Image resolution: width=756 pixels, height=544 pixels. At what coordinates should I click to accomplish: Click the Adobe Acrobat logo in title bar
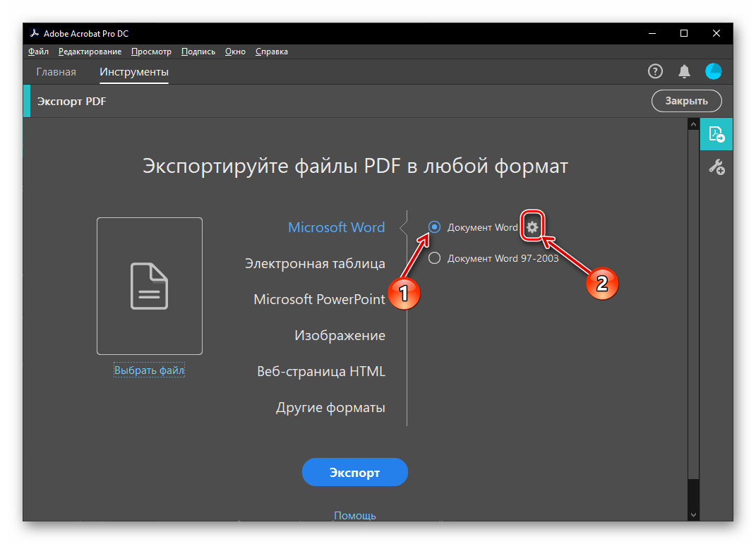(34, 33)
